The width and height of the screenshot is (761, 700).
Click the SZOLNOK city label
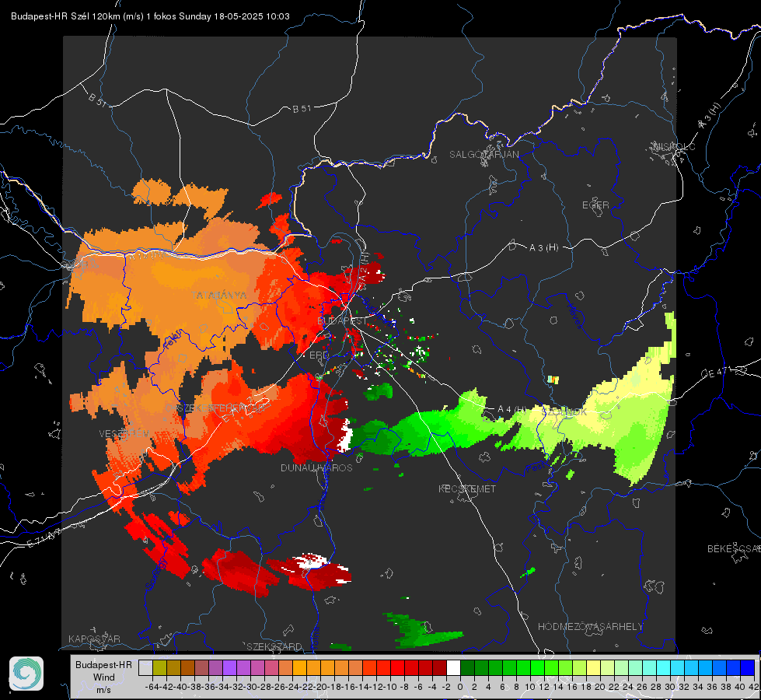[x=564, y=412]
